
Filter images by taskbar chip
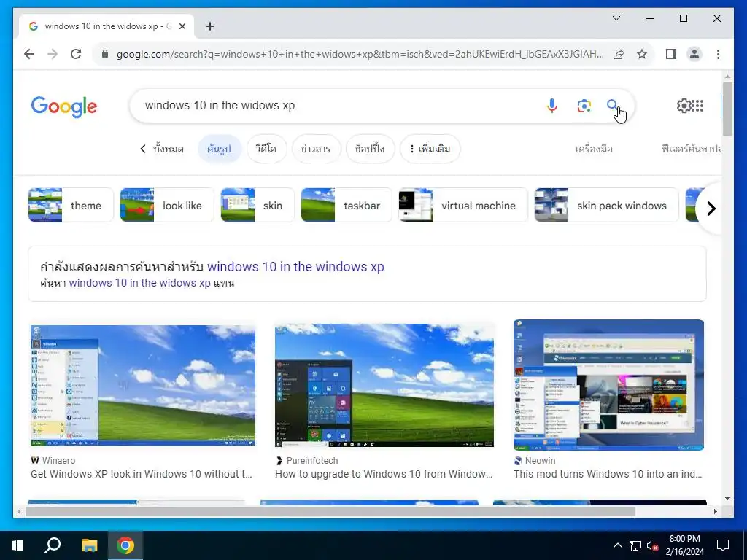pos(347,205)
